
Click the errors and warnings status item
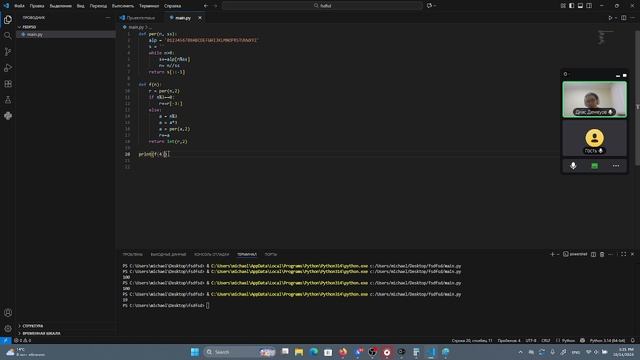22,340
